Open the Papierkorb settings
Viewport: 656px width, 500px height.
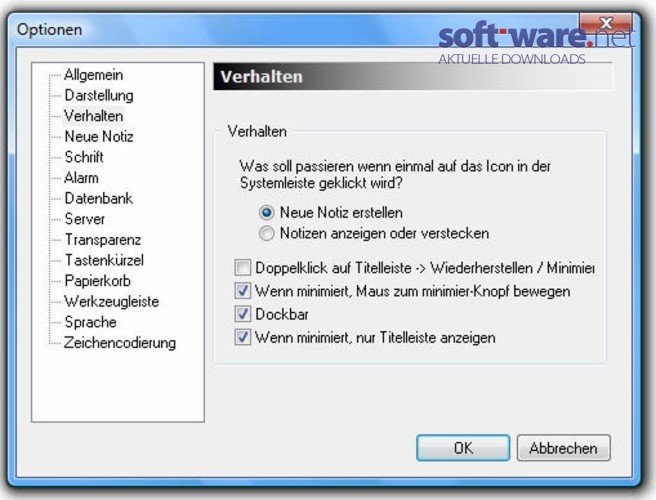(97, 281)
